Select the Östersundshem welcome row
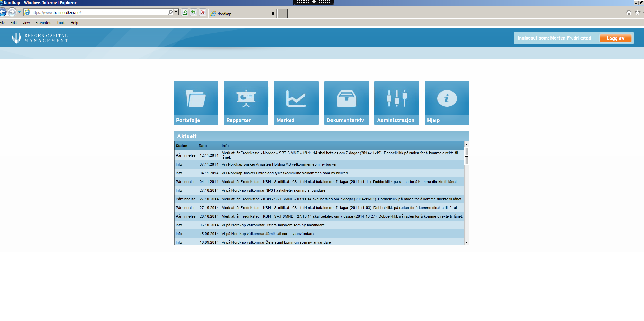The width and height of the screenshot is (644, 321). point(319,225)
